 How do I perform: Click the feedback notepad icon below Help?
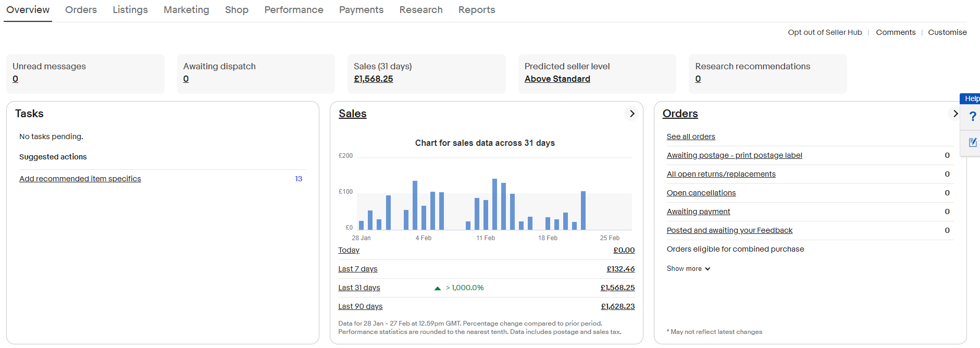[x=972, y=142]
